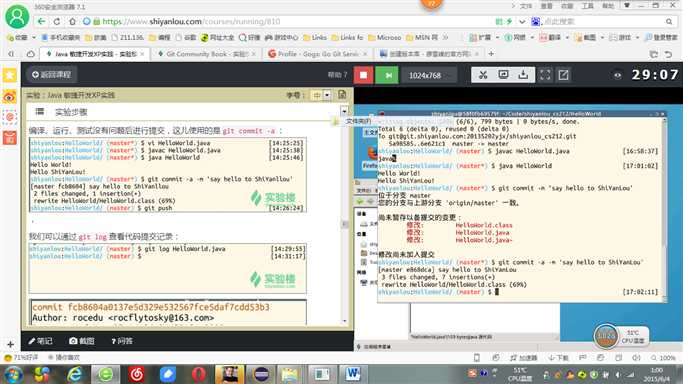Click the magnifier search icon in the search box
This screenshot has height=384, width=683.
[669, 21]
